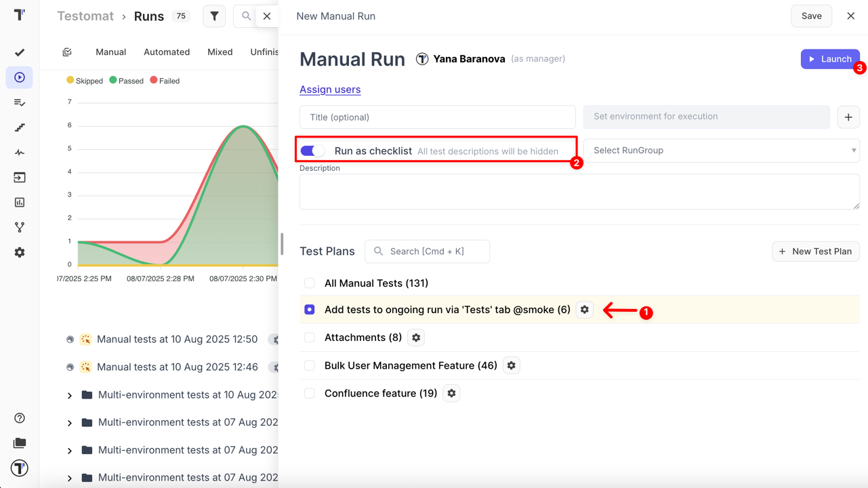Check the Bulk User Management Feature checkbox

(310, 365)
